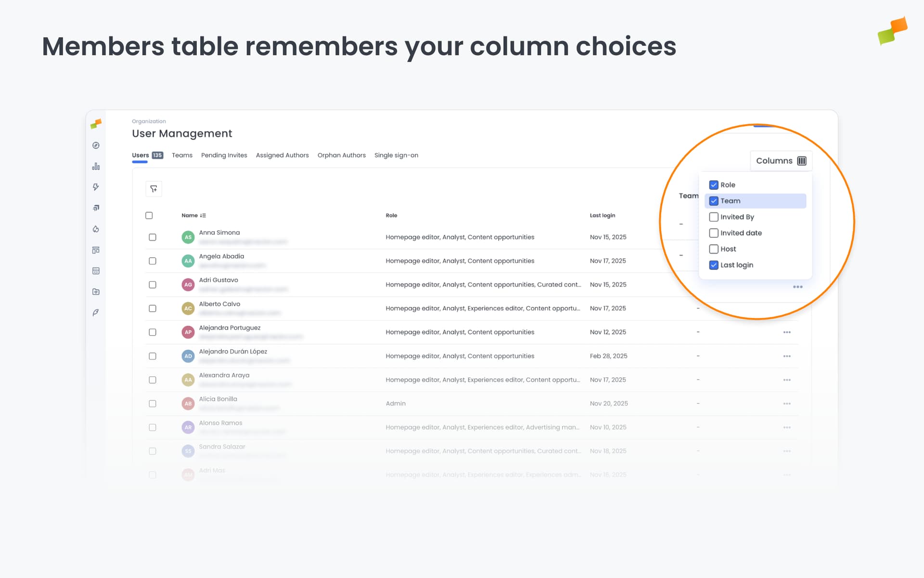Open the Columns dropdown

click(780, 160)
